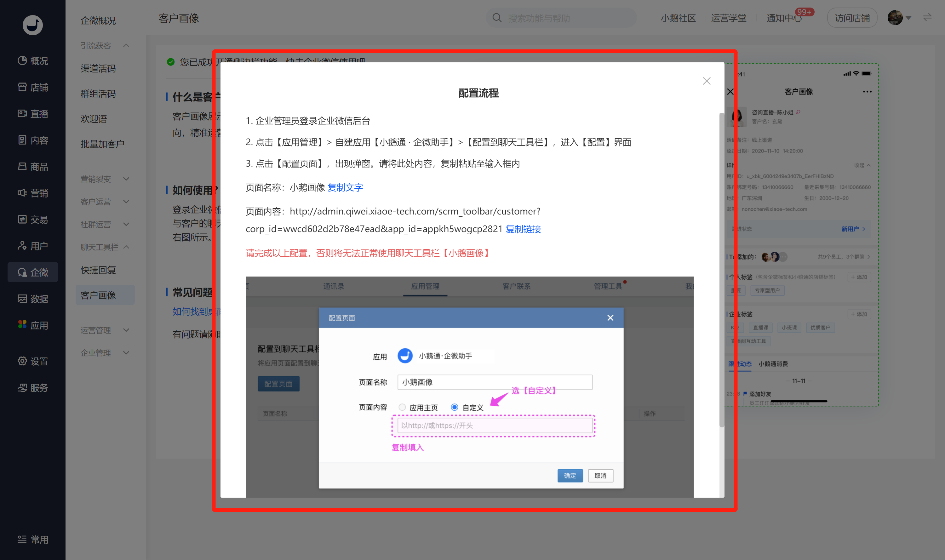Click 添加 beside 企业标签 in phone preview
Image resolution: width=945 pixels, height=560 pixels.
click(x=859, y=314)
